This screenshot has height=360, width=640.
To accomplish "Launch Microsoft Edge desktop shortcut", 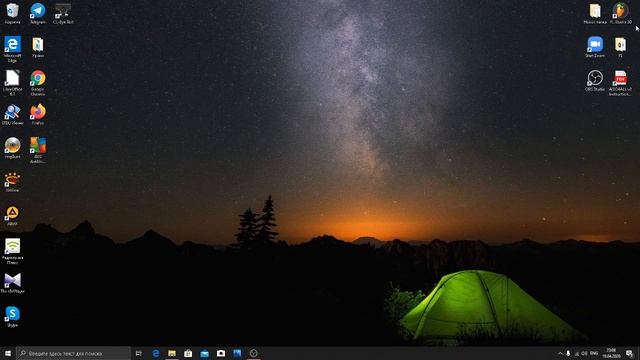I will pos(12,49).
